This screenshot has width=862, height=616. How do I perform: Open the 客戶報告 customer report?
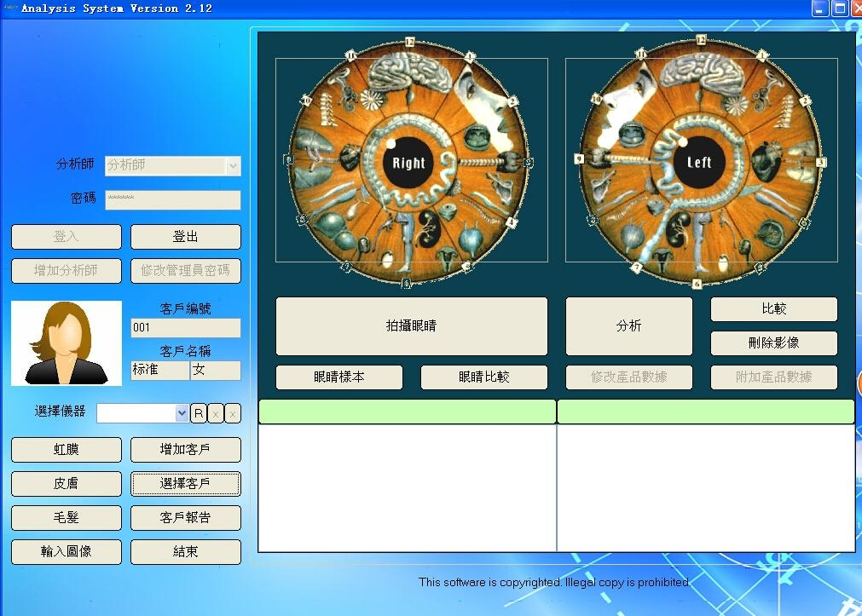[185, 518]
